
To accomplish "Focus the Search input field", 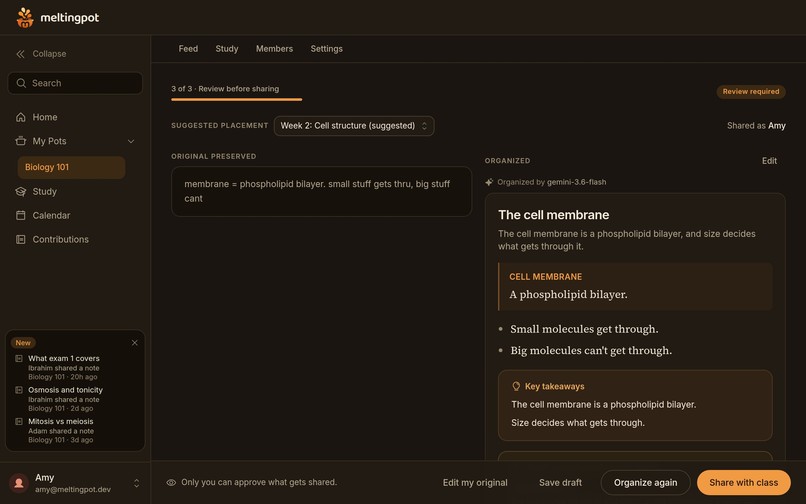I will click(75, 83).
